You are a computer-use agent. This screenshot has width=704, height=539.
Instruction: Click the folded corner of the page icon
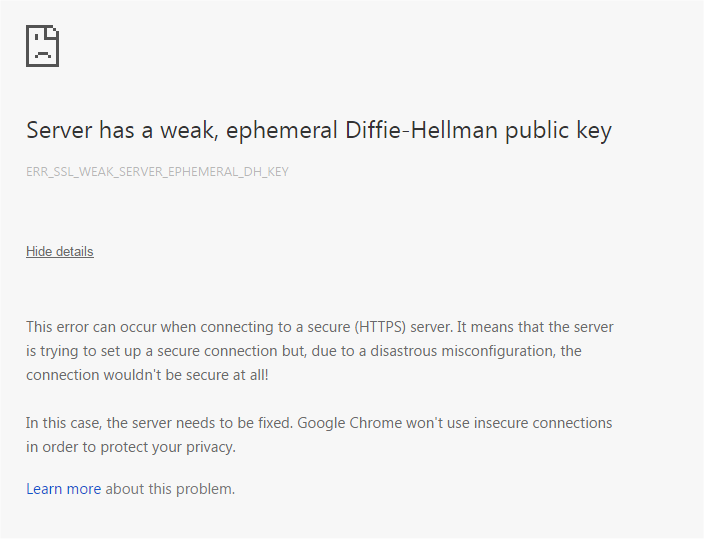[54, 31]
